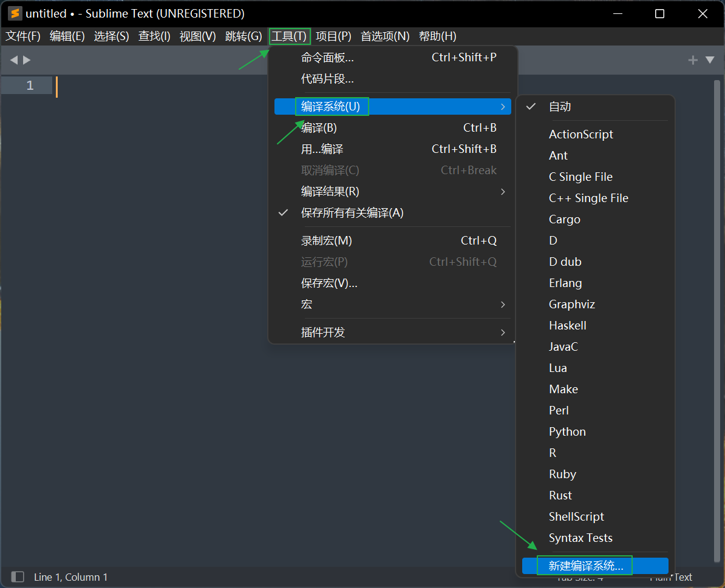This screenshot has width=725, height=588.
Task: Toggle the side bar icon in status bar
Action: tap(18, 576)
